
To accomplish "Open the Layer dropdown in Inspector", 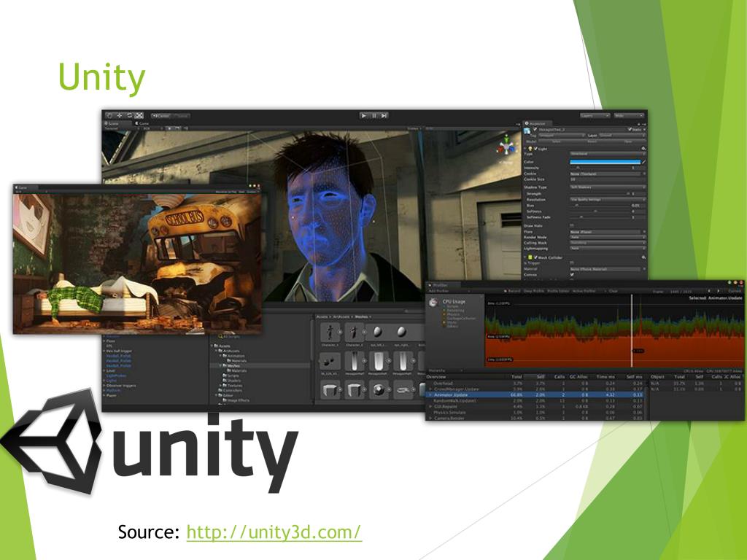I will (622, 135).
